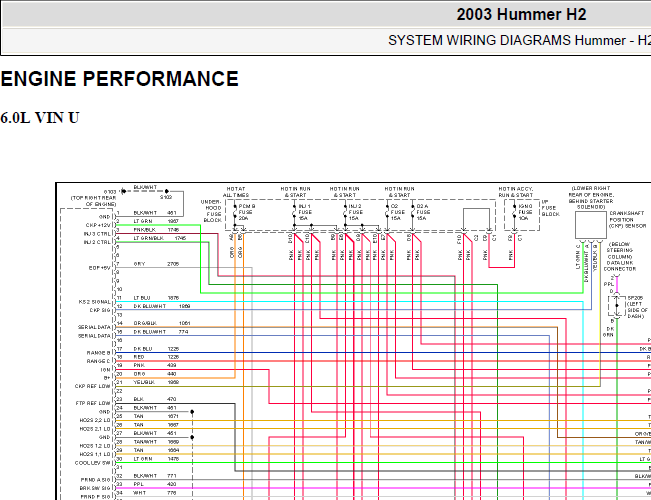Click the 'PPL 420' wire label
Image resolution: width=651 pixels, height=500 pixels.
point(155,484)
